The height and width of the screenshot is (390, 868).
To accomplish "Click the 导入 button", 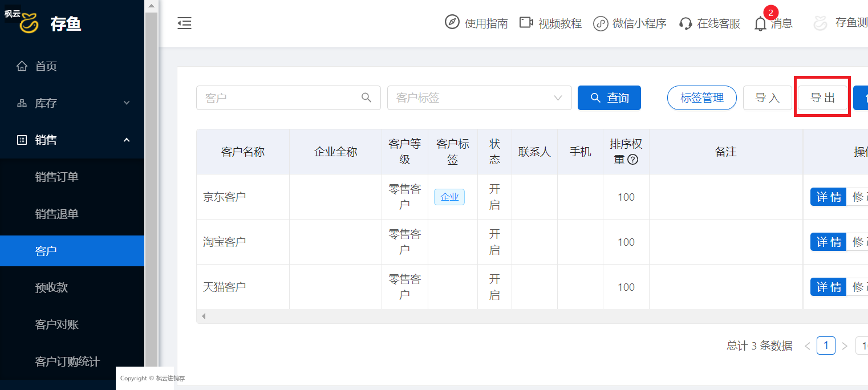I will point(767,97).
